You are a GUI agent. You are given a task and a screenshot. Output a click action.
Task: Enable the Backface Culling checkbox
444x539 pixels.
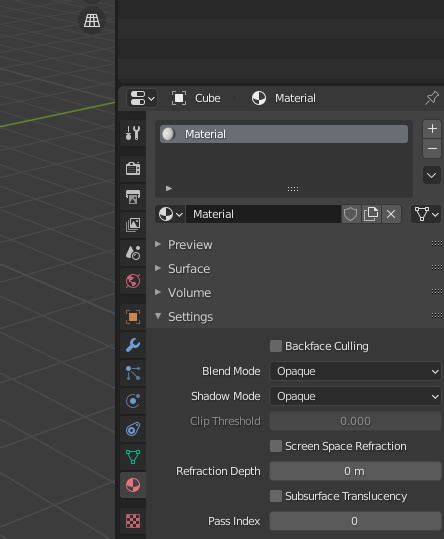coord(276,346)
